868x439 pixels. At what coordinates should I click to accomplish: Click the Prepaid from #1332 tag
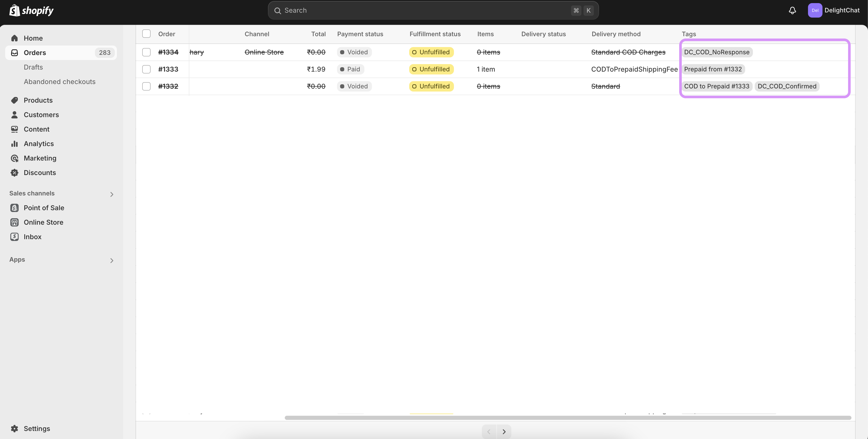713,69
